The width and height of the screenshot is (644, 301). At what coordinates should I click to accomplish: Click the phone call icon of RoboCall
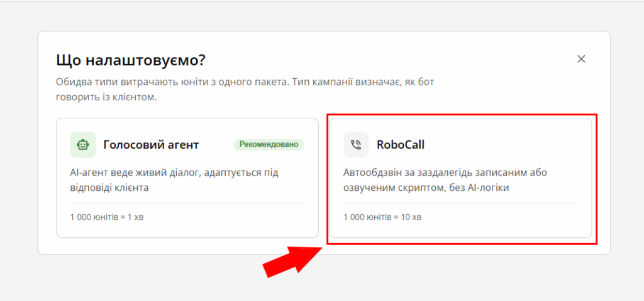point(356,145)
